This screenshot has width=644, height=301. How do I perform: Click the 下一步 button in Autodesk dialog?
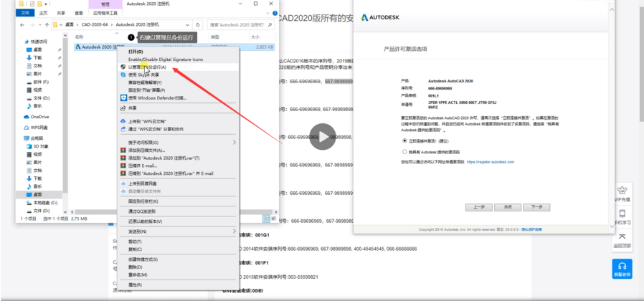(536, 207)
